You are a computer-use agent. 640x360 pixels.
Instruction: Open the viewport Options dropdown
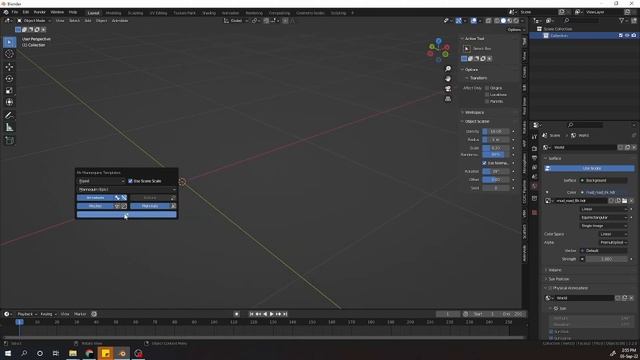coord(515,29)
